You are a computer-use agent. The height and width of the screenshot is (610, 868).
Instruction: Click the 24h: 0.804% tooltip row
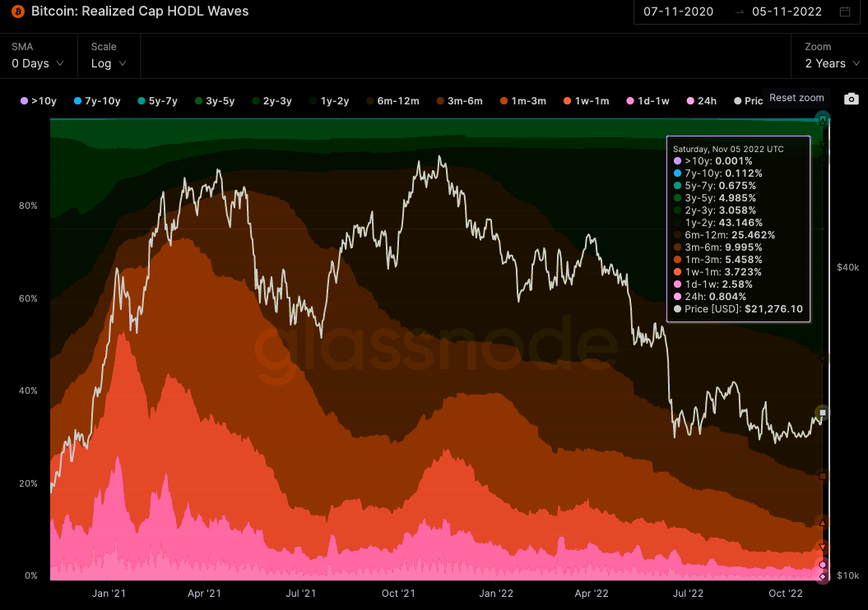tap(710, 297)
